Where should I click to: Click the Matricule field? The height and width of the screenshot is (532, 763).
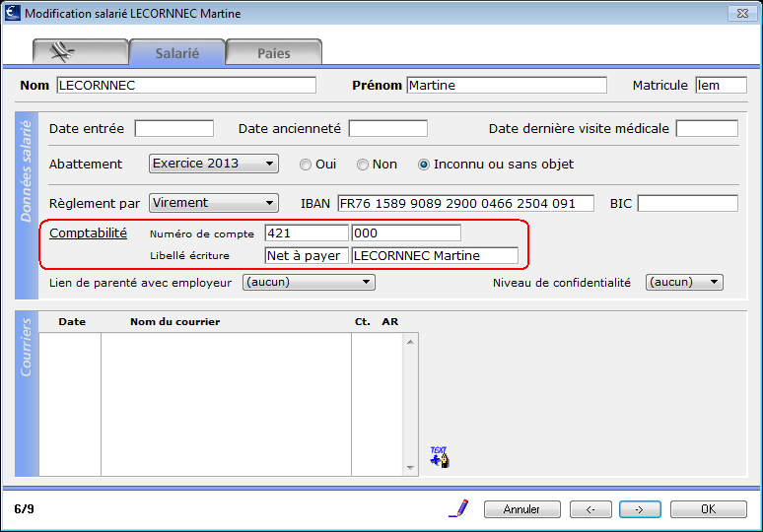point(722,85)
